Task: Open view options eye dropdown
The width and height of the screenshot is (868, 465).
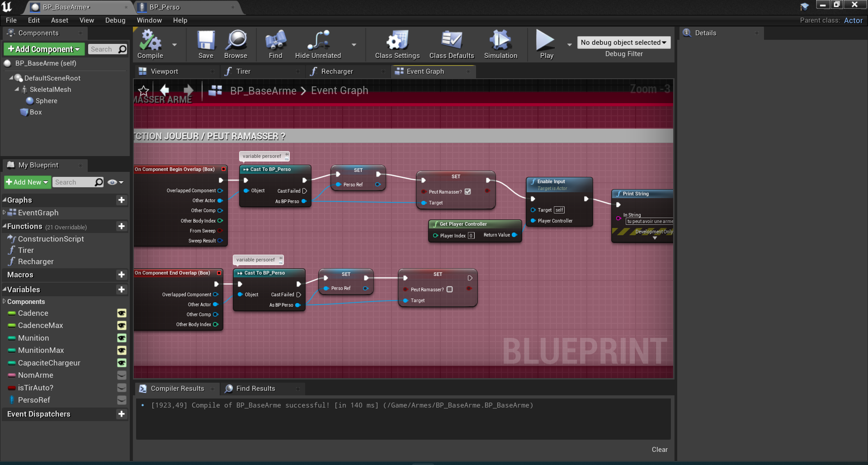Action: point(116,182)
